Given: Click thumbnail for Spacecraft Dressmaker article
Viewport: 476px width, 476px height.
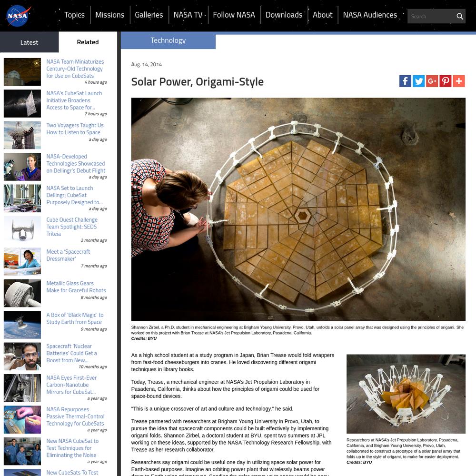Looking at the screenshot, I should coord(22,261).
